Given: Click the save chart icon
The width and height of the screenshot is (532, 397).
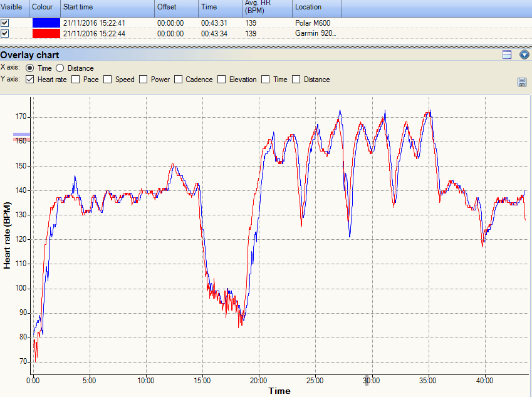Looking at the screenshot, I should [521, 82].
